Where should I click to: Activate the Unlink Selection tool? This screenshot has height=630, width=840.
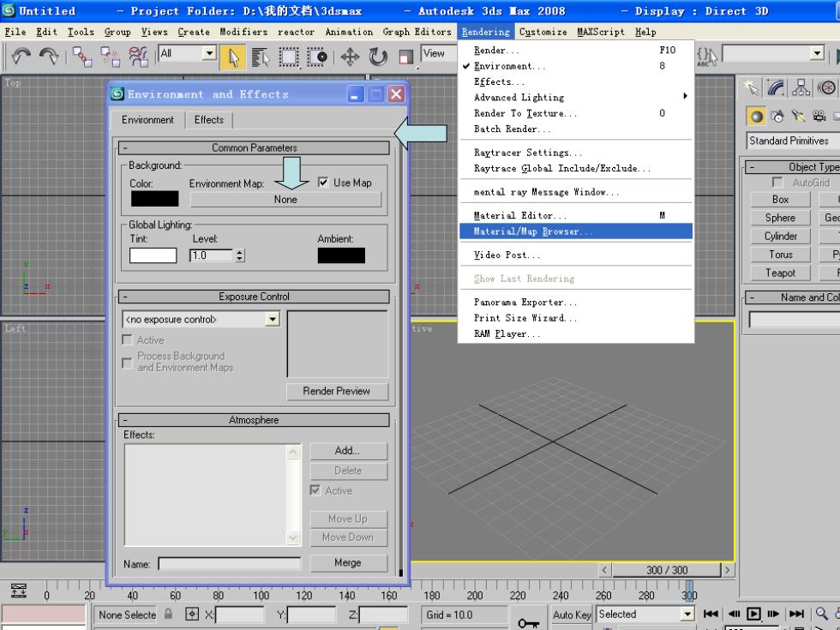111,57
